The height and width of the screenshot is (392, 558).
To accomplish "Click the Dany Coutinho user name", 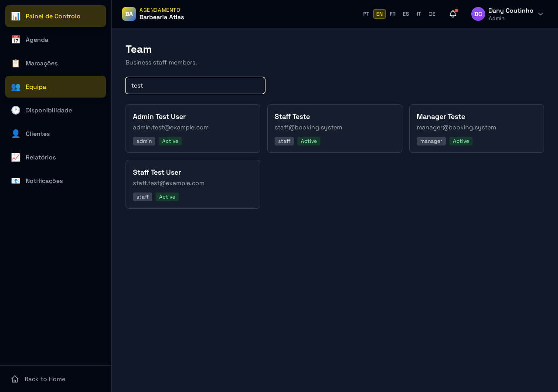I will coord(511,10).
